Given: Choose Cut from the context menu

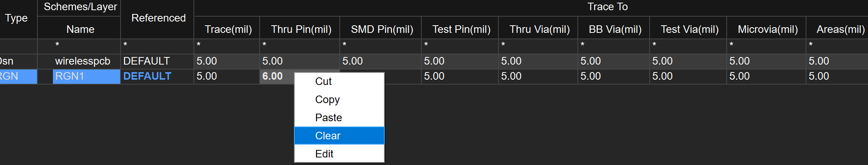Looking at the screenshot, I should (x=323, y=82).
